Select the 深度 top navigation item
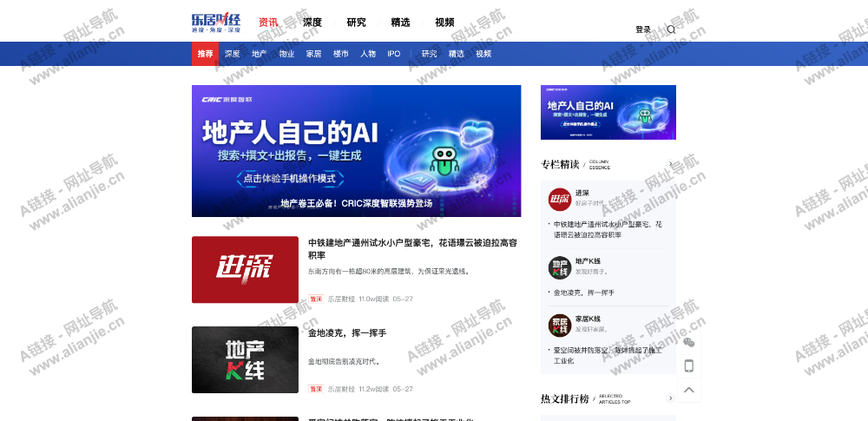 click(312, 23)
